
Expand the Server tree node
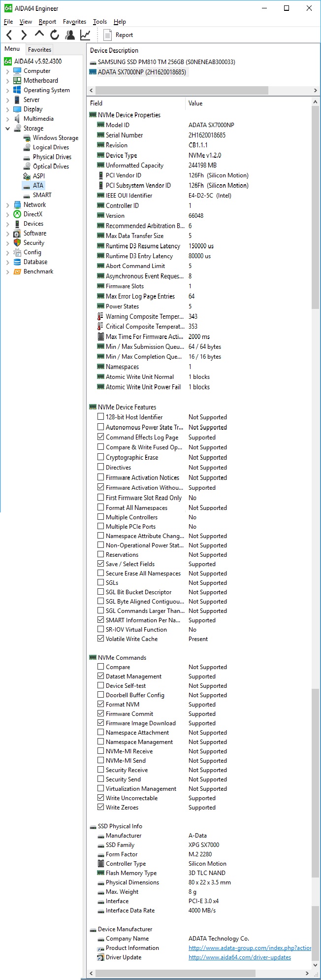coord(8,100)
